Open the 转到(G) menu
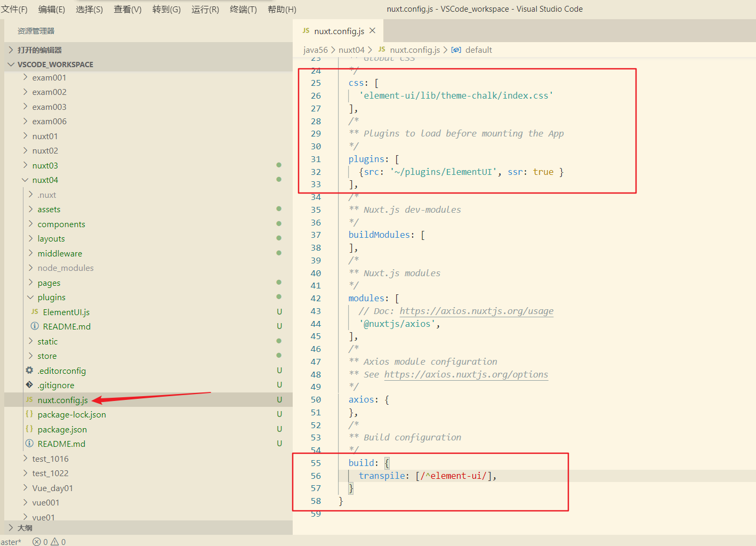 166,9
